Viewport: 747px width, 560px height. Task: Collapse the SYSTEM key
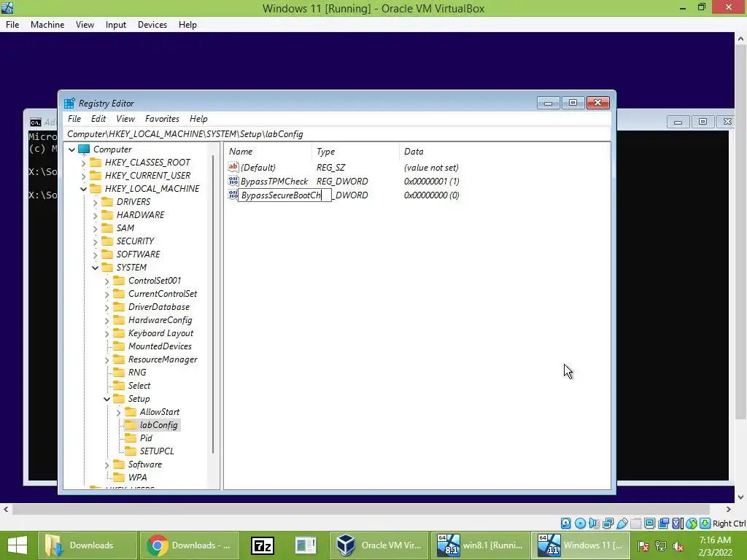pyautogui.click(x=96, y=268)
